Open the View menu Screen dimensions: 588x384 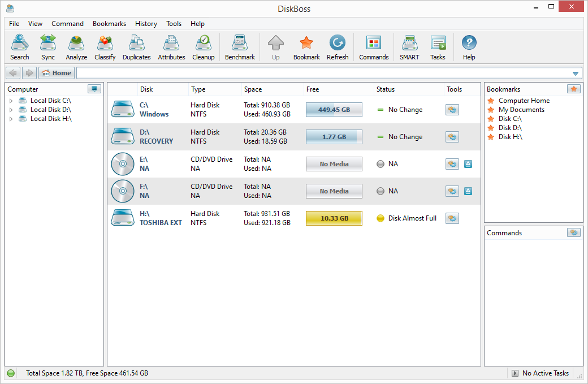click(35, 24)
